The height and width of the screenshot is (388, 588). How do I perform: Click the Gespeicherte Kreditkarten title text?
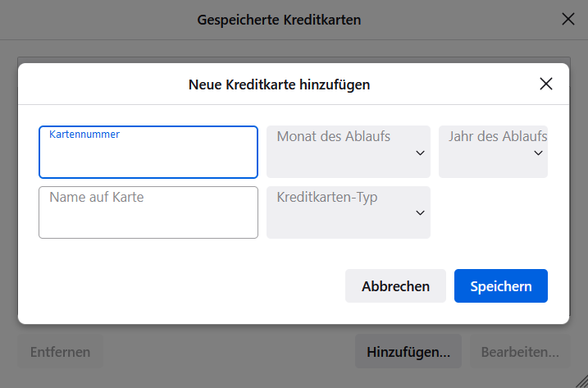click(x=279, y=19)
